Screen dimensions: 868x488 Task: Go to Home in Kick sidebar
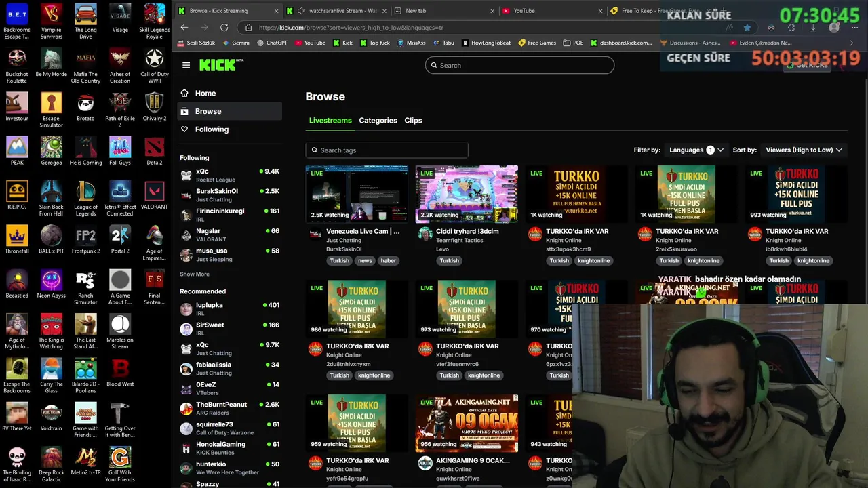(x=230, y=94)
